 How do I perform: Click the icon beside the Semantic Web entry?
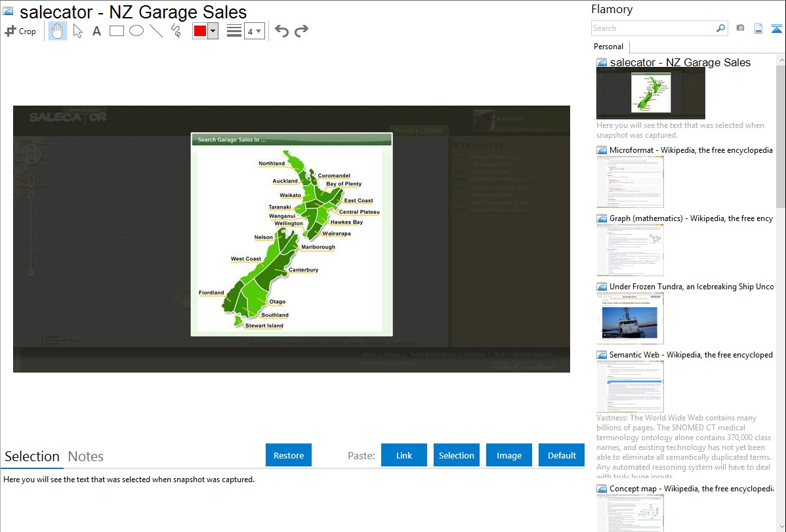pyautogui.click(x=602, y=355)
